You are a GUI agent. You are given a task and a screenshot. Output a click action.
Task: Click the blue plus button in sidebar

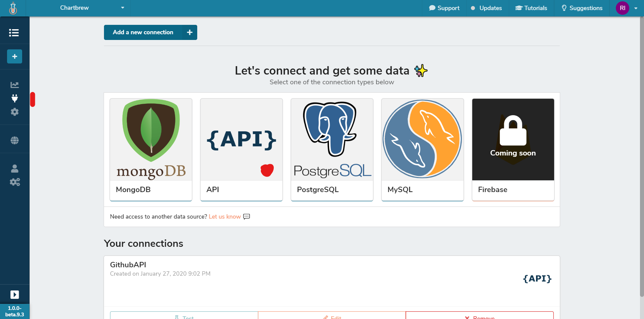coord(14,56)
